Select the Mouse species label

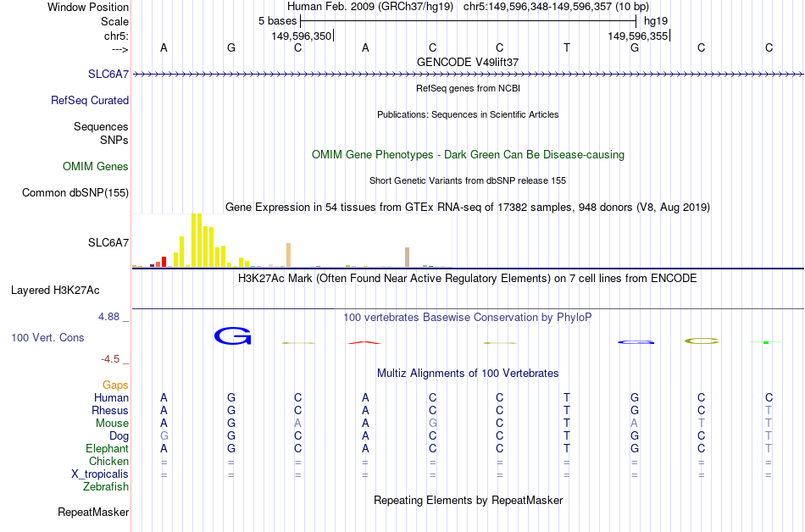[112, 424]
